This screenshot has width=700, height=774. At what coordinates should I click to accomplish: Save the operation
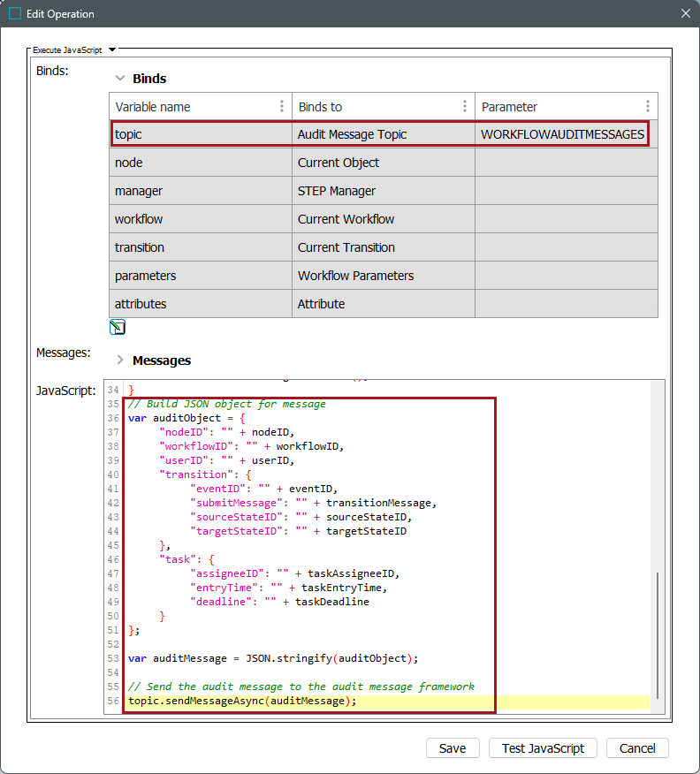[452, 748]
